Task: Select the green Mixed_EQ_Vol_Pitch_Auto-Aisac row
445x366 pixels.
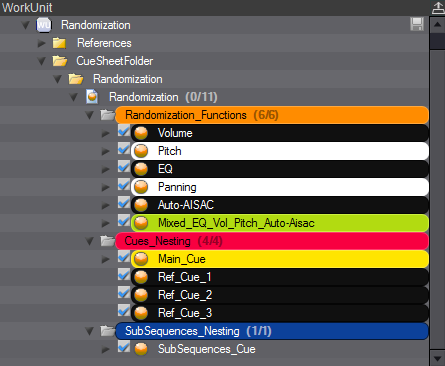Action: click(x=280, y=223)
